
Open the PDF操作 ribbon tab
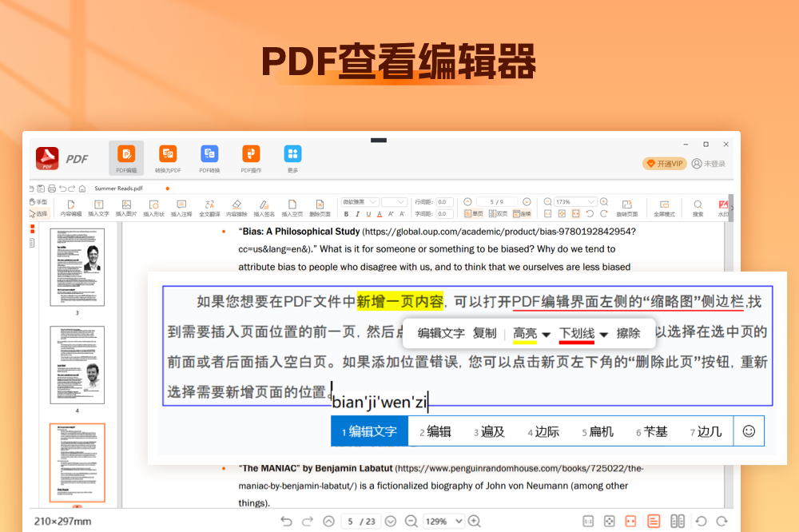pyautogui.click(x=250, y=158)
